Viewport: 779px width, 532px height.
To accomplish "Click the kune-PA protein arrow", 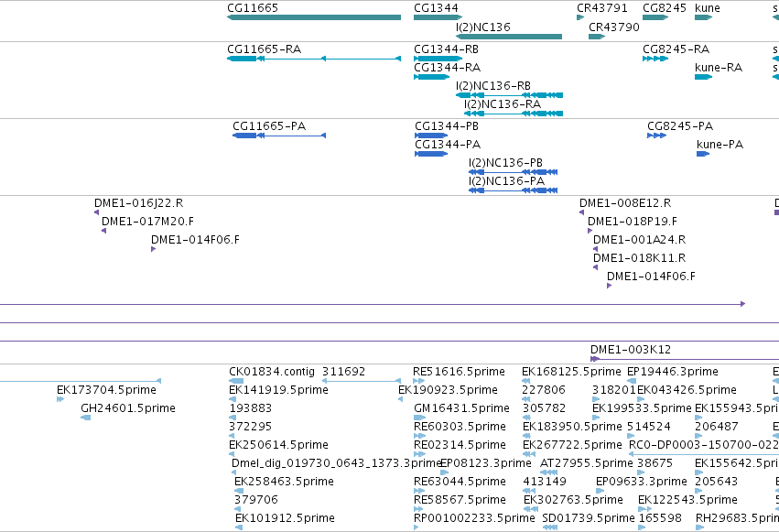I will (703, 154).
